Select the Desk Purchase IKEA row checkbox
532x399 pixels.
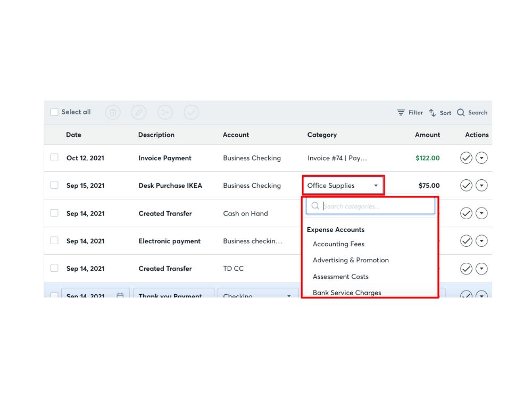tap(54, 185)
